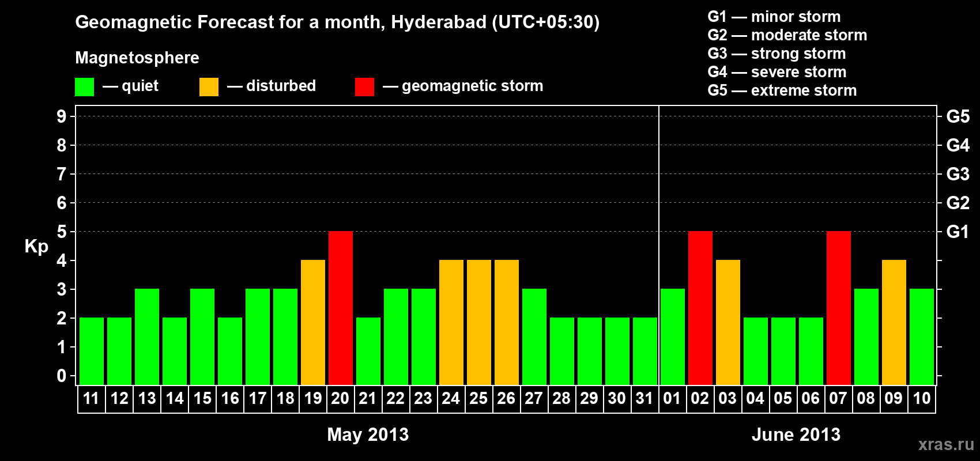The image size is (980, 461).
Task: Click Kp value 5 on left axis
Action: (x=62, y=232)
